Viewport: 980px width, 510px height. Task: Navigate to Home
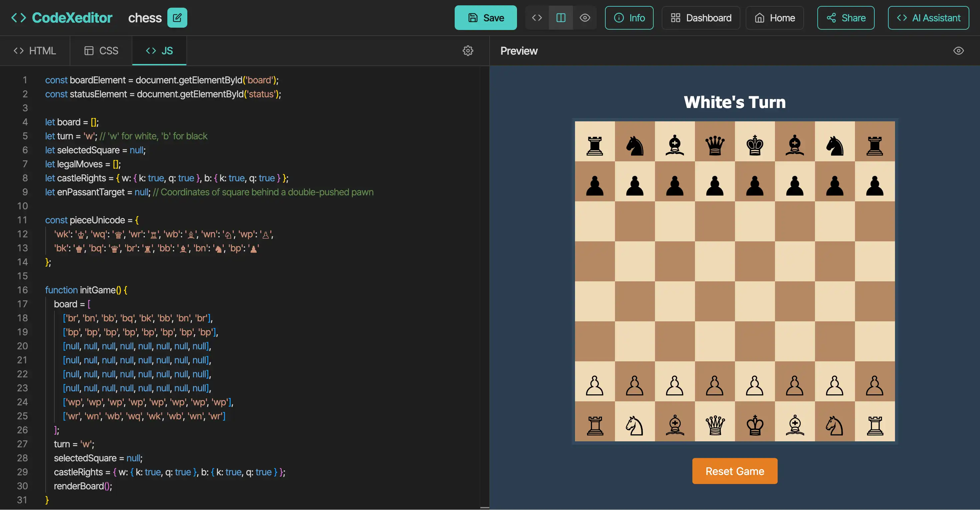(x=775, y=17)
